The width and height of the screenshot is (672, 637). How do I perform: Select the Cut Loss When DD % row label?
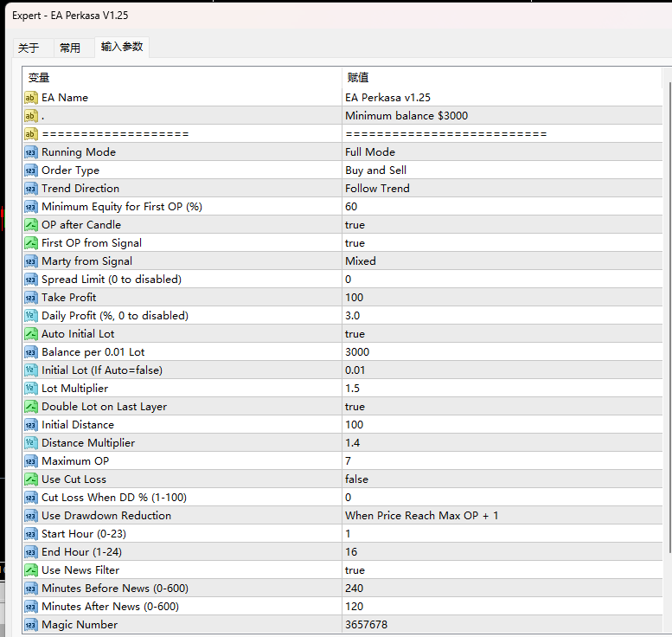click(x=114, y=498)
